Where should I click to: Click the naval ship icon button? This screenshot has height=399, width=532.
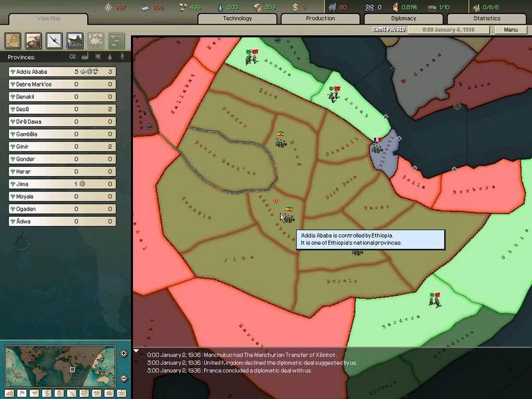point(74,41)
